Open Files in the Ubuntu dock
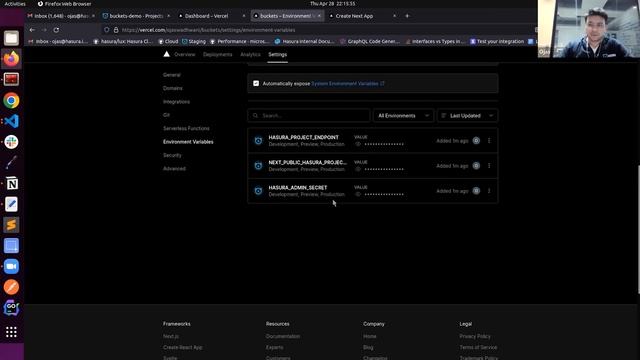Screen dimensions: 640x360 click(x=11, y=38)
